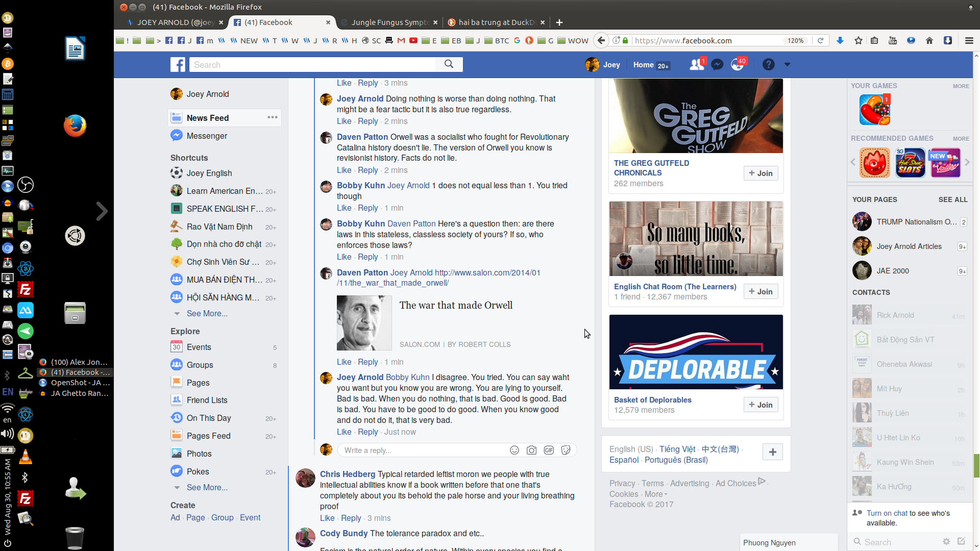Screen dimensions: 980x551
Task: Expand the side panel chevron on desktop
Action: (x=102, y=211)
